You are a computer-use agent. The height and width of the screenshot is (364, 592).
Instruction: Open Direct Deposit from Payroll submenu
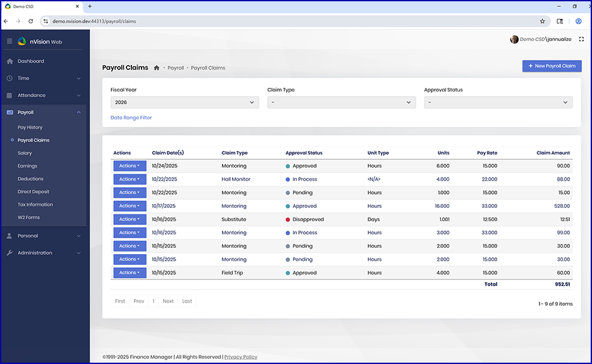tap(33, 191)
